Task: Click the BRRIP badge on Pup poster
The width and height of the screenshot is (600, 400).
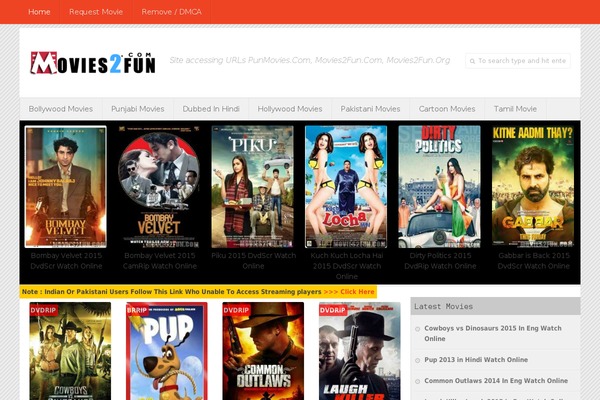Action: [x=137, y=310]
